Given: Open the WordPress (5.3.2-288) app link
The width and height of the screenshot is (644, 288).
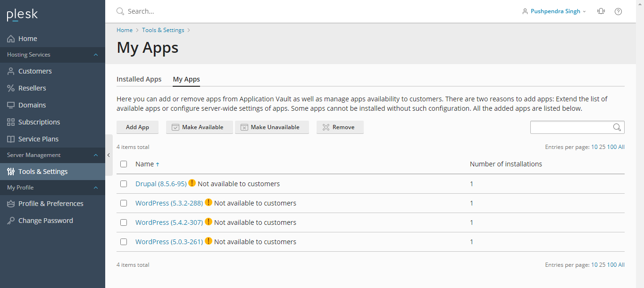Looking at the screenshot, I should [169, 203].
